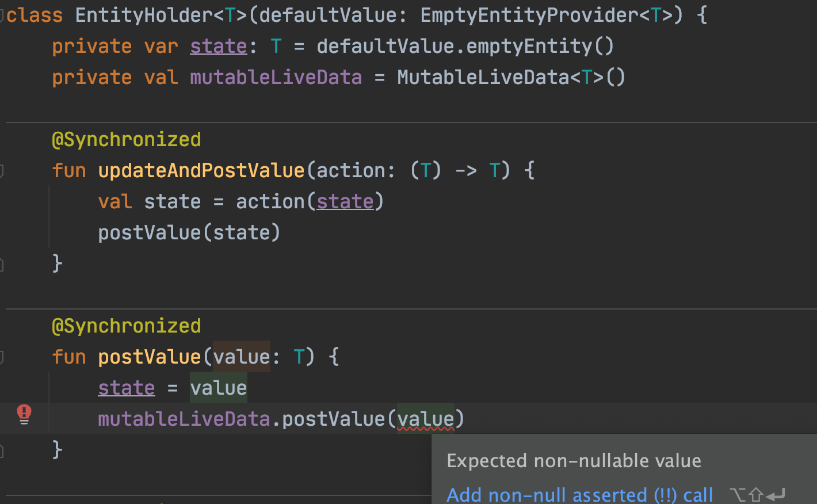Viewport: 817px width, 504px height.
Task: Click the @Synchronized annotation above fun postValue
Action: tap(126, 326)
